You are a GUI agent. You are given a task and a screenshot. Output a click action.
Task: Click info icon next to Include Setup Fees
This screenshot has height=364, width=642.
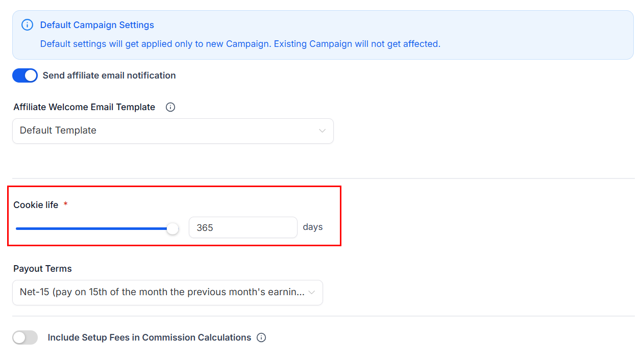tap(261, 337)
